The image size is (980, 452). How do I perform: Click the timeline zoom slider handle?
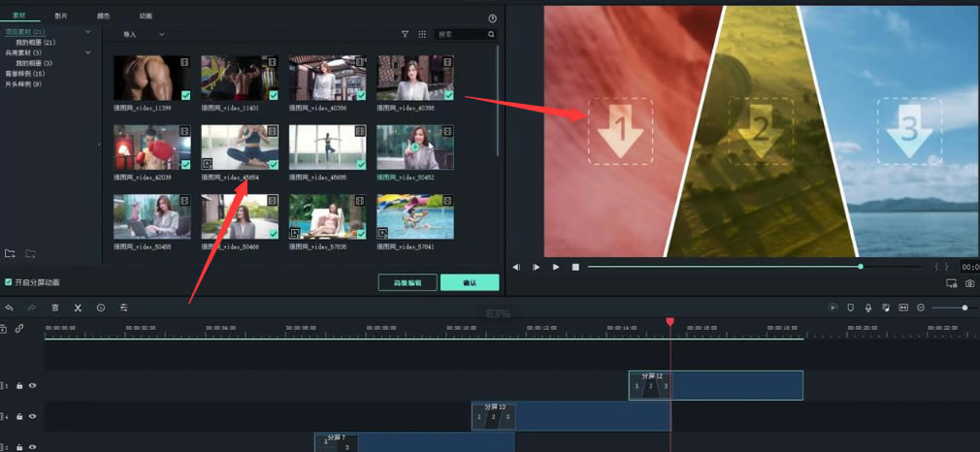[964, 307]
